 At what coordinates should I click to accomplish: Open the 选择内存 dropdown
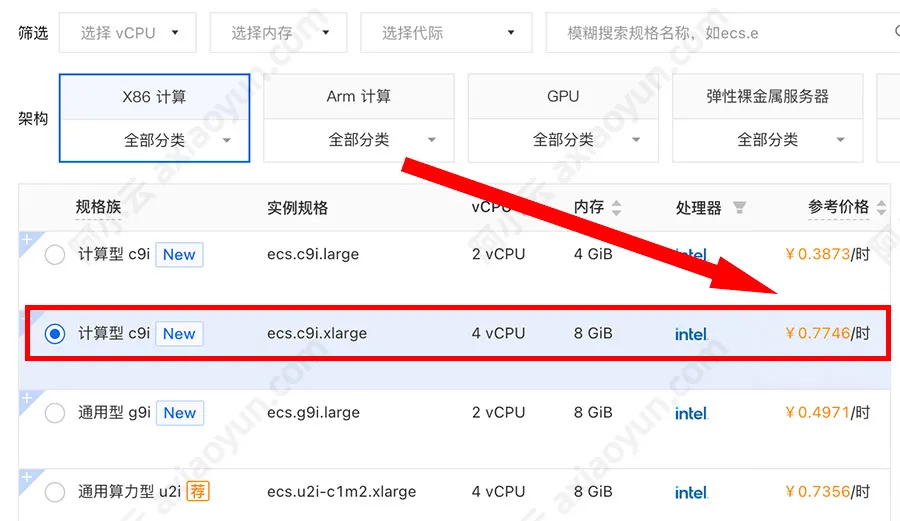coord(277,33)
